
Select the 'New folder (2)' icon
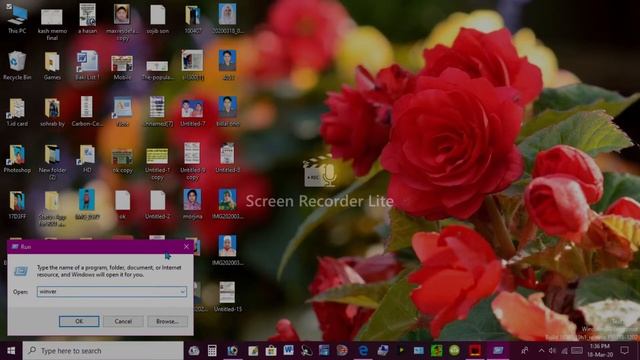coord(52,162)
